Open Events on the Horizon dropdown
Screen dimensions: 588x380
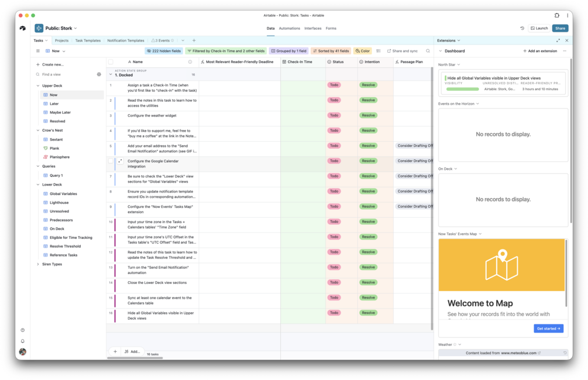(477, 104)
